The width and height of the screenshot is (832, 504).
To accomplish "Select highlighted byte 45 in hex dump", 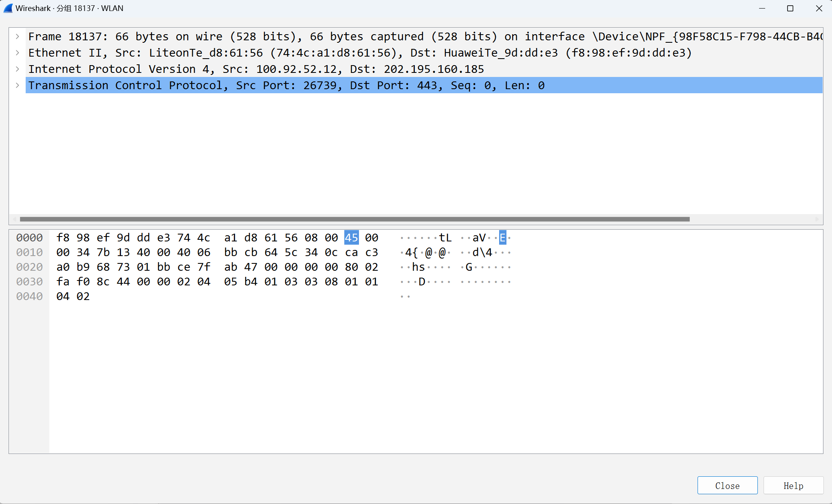I will pyautogui.click(x=351, y=237).
